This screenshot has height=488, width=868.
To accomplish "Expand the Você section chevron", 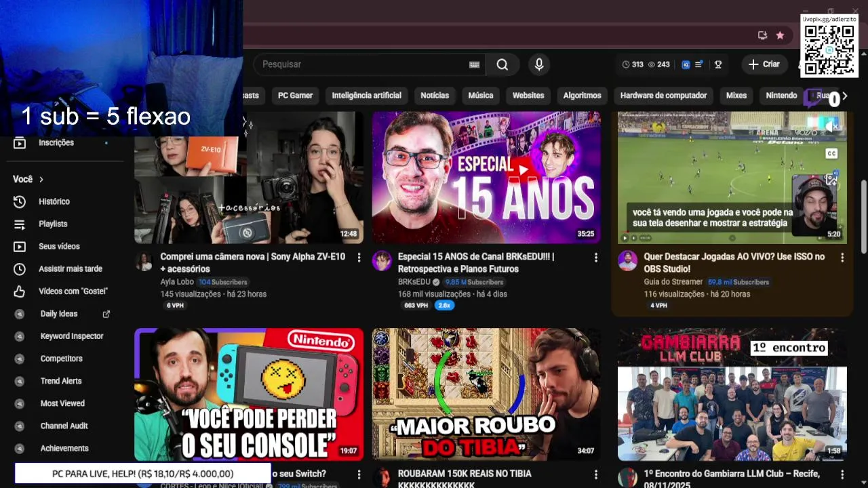I will [41, 180].
